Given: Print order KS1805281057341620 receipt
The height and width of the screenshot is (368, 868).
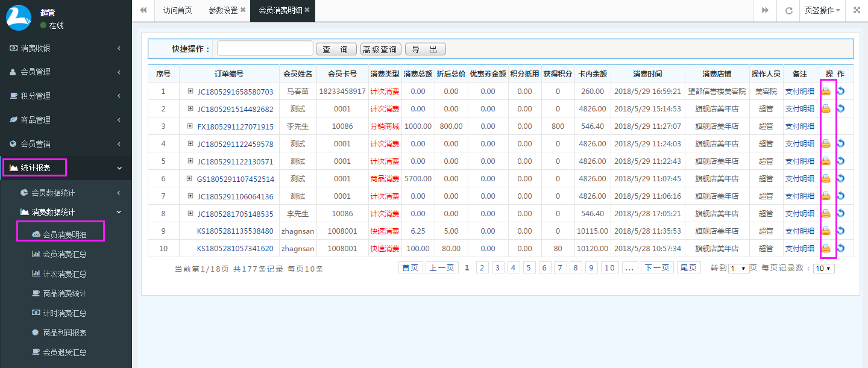Looking at the screenshot, I should (826, 249).
